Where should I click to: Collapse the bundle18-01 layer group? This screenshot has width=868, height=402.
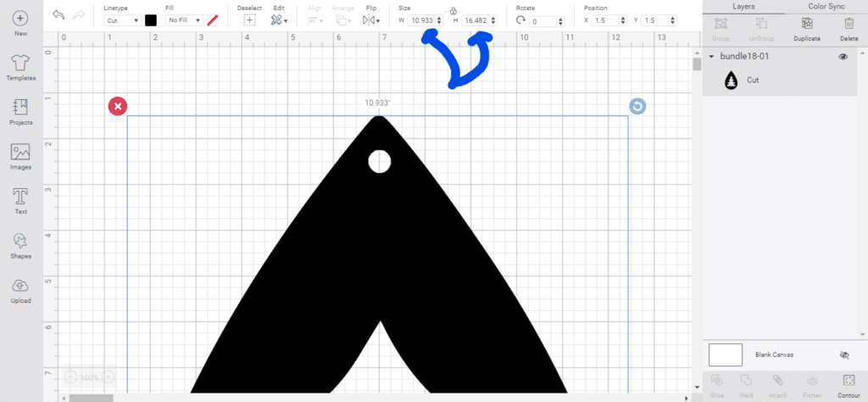click(711, 57)
